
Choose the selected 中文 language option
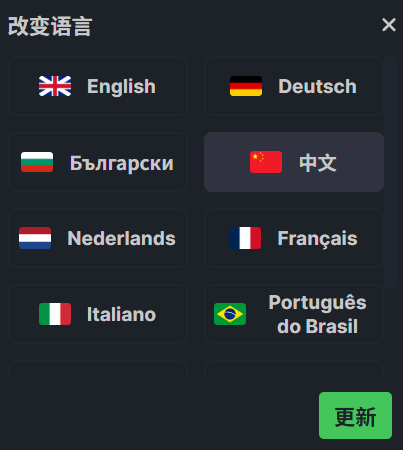coord(294,162)
